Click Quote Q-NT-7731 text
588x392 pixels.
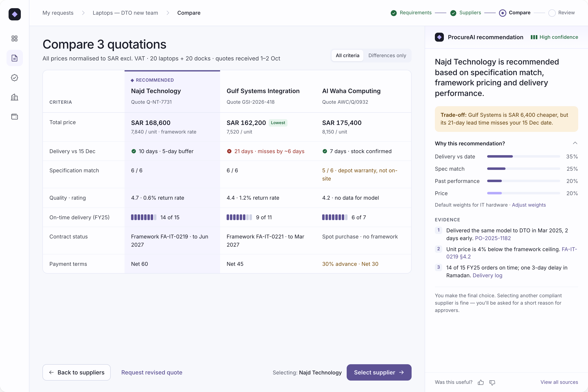[x=151, y=102]
